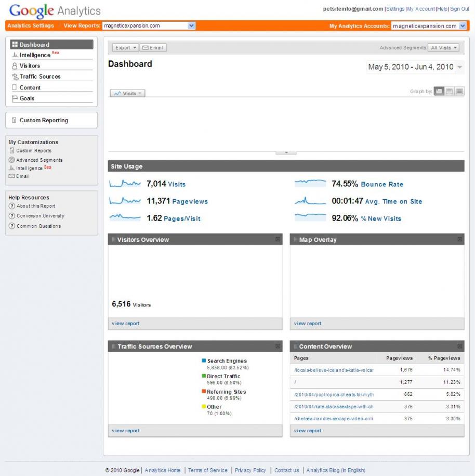Screen dimensions: 475x476
Task: Open the Help link in the header
Action: point(442,9)
